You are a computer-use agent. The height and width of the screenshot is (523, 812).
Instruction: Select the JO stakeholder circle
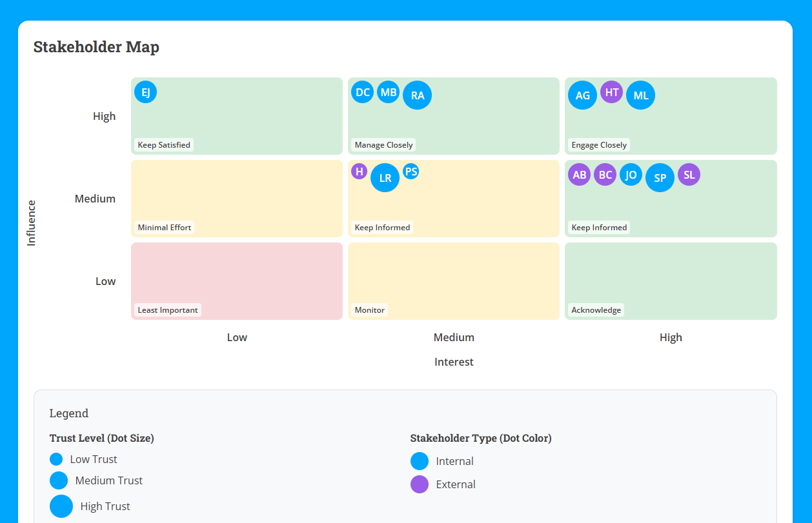(x=631, y=174)
